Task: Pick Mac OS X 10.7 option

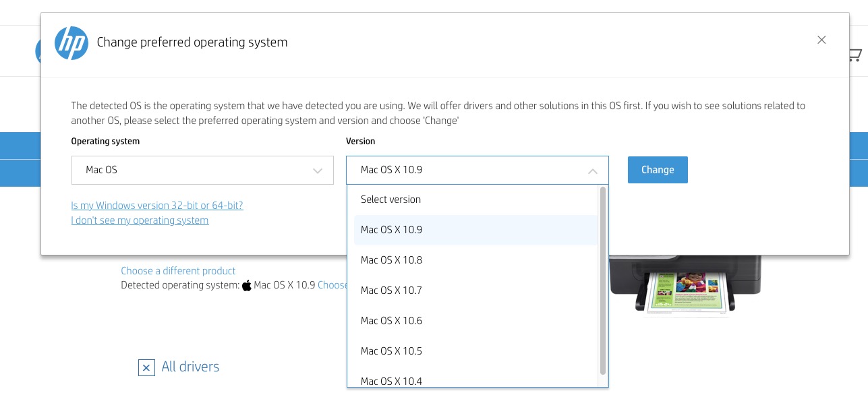Action: click(x=391, y=291)
